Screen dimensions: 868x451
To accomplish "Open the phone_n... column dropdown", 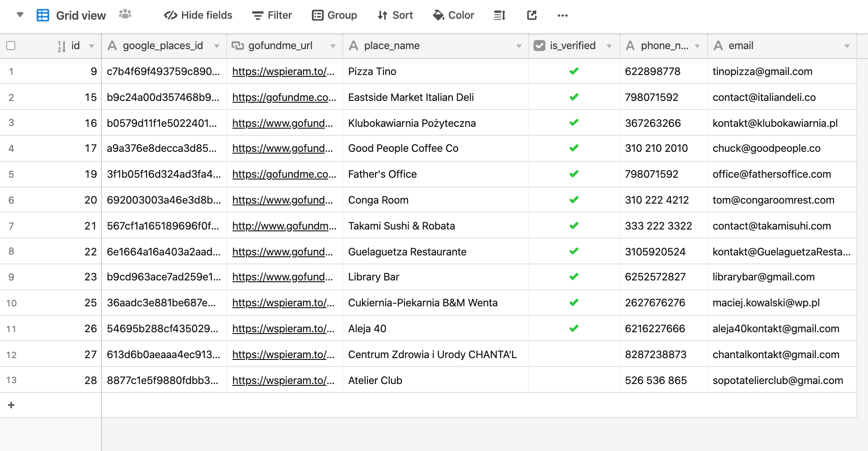I will tap(697, 46).
